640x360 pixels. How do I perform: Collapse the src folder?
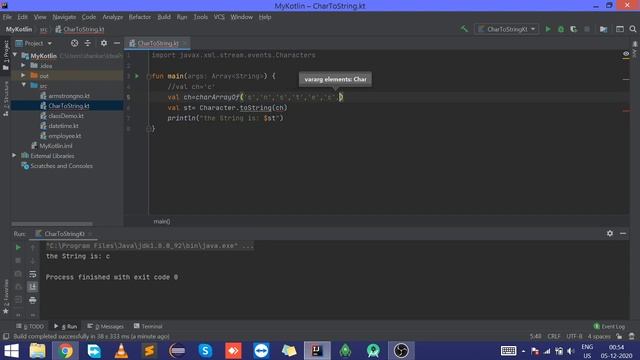pyautogui.click(x=23, y=85)
